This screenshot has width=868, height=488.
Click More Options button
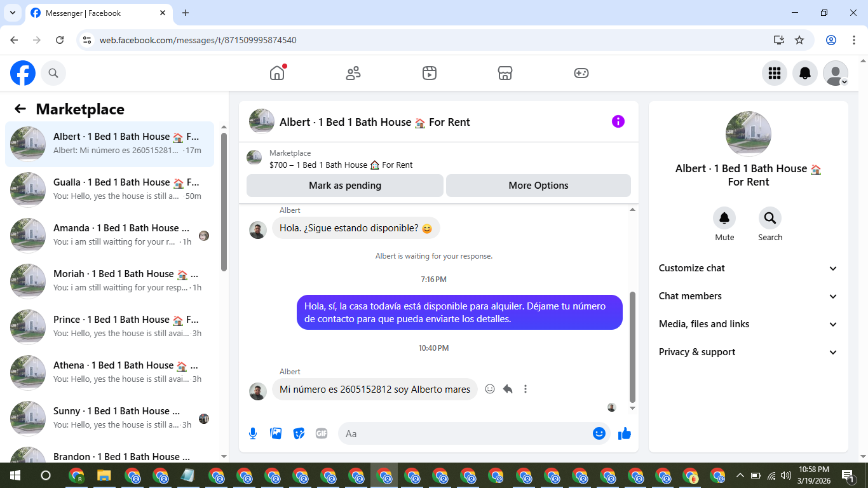pos(538,186)
